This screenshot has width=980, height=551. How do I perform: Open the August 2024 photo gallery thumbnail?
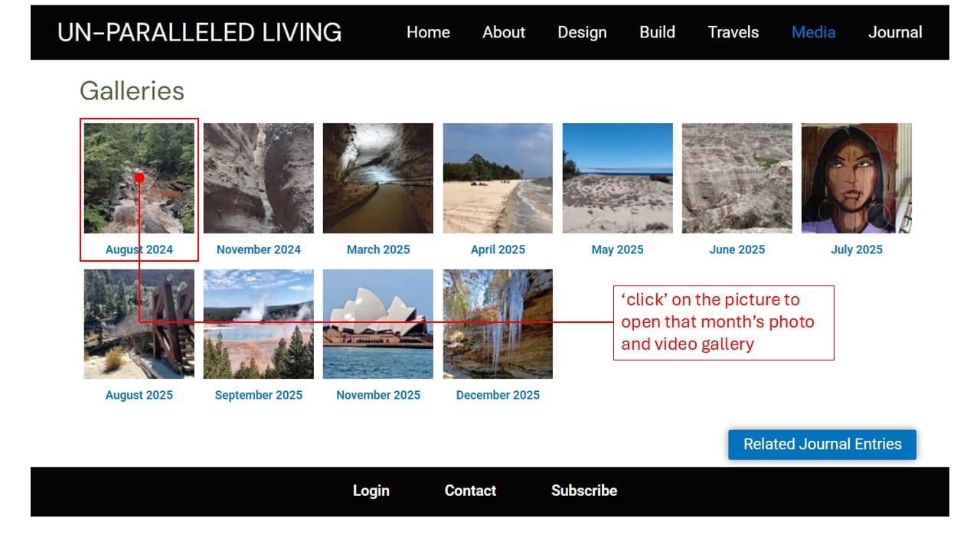point(139,178)
